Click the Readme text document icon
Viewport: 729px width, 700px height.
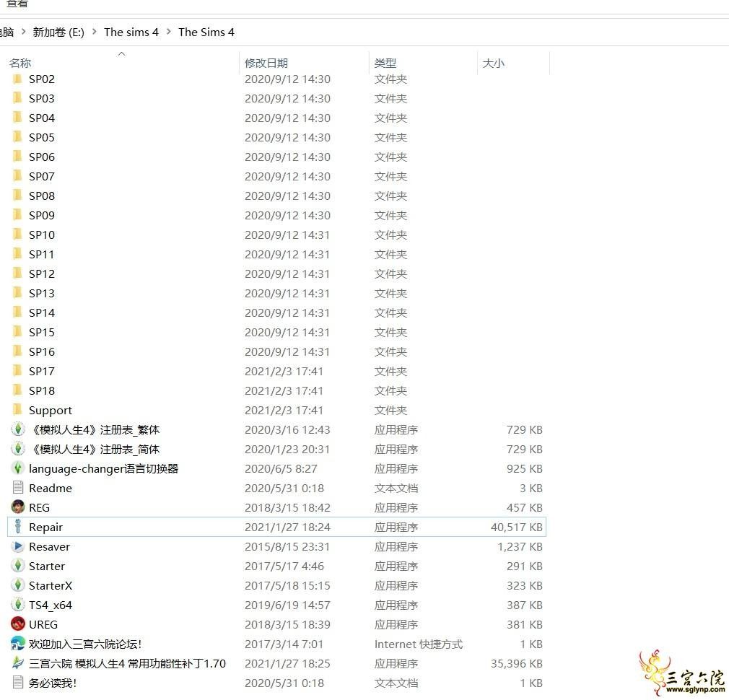pos(17,488)
